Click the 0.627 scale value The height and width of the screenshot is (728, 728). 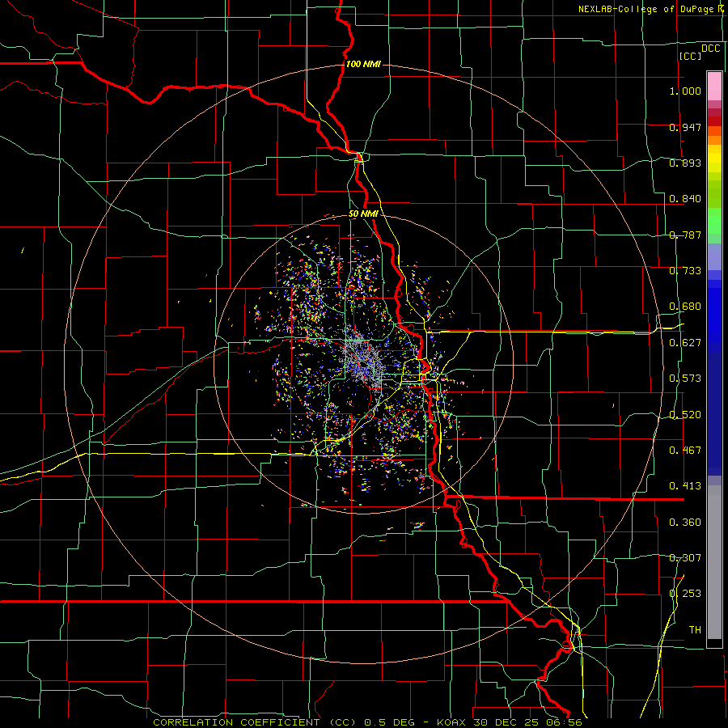685,343
